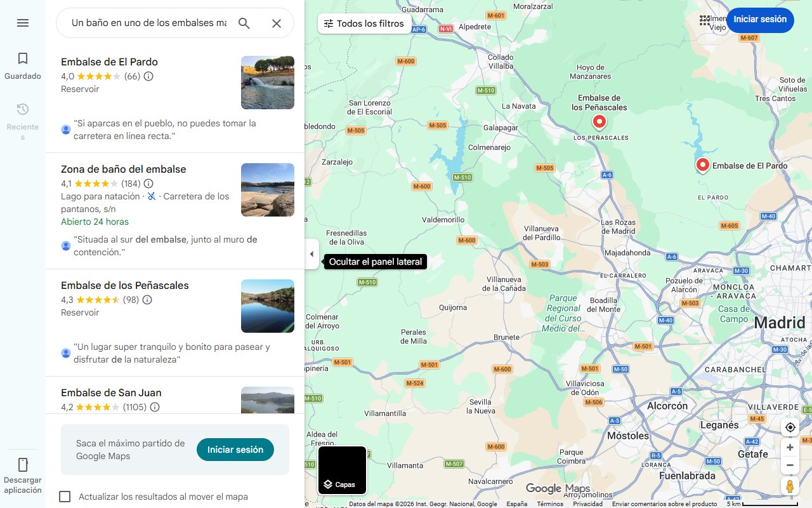Image resolution: width=812 pixels, height=508 pixels.
Task: Click the search magnifier icon
Action: pos(244,23)
